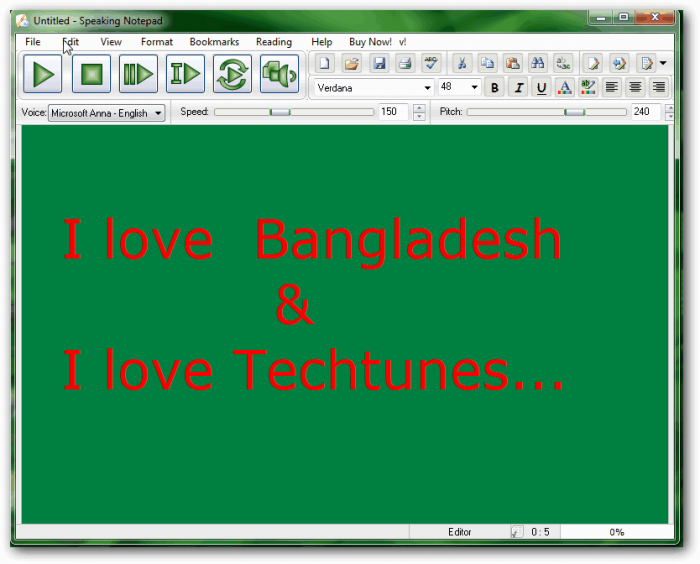The height and width of the screenshot is (564, 700).
Task: Click the 0% progress indicator
Action: pos(617,532)
